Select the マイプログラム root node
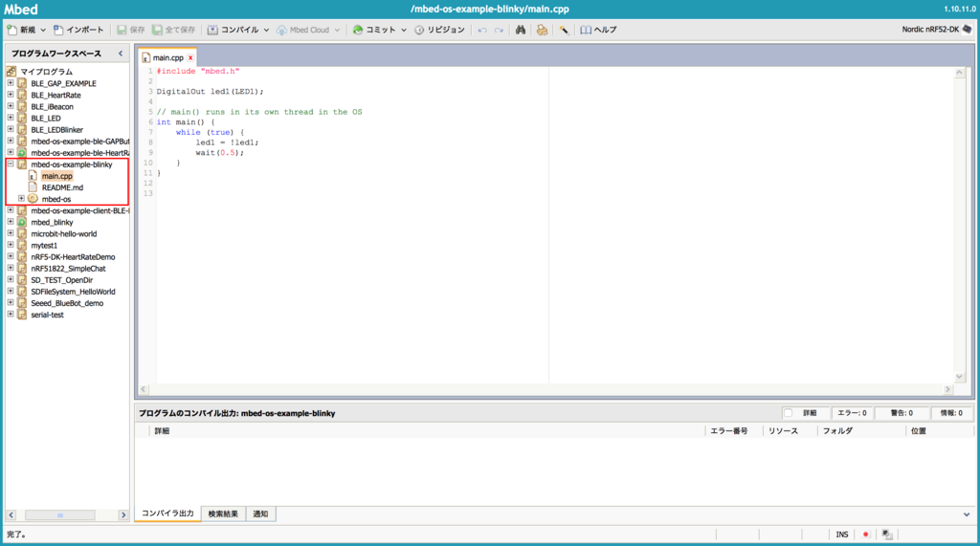The height and width of the screenshot is (546, 980). 46,72
